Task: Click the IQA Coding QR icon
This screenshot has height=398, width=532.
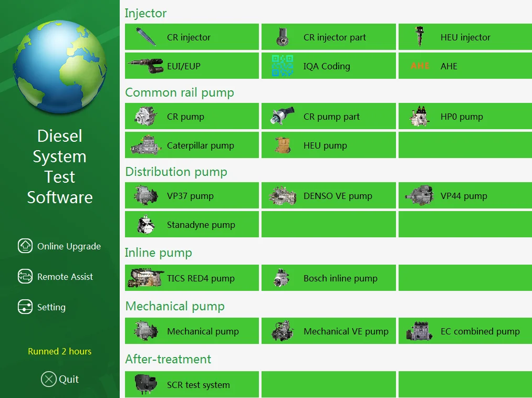Action: (x=283, y=66)
